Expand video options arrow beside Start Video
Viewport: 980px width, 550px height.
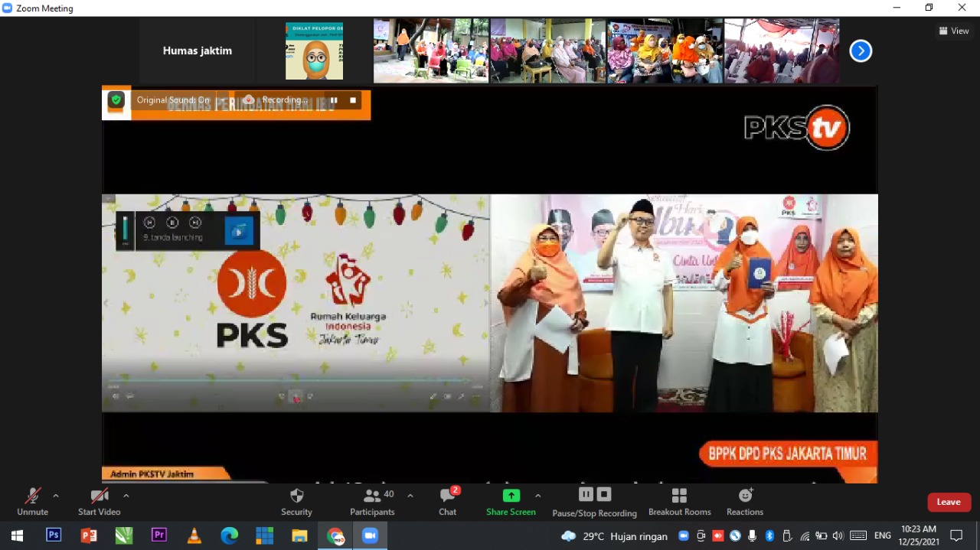tap(126, 496)
